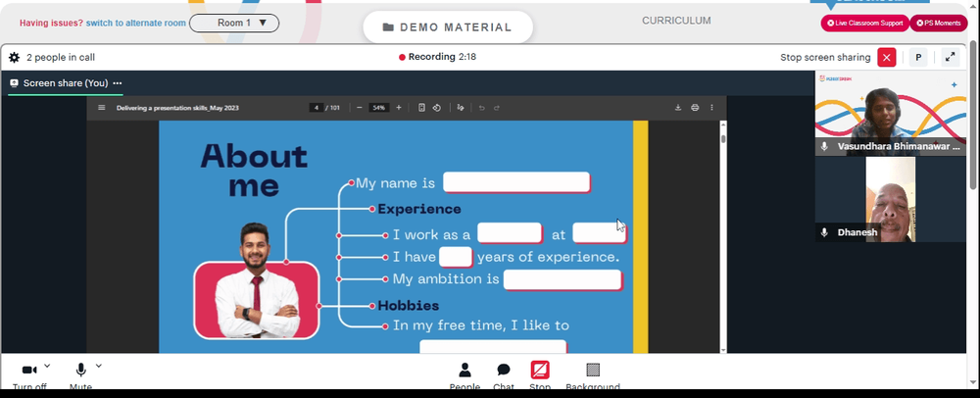Click the 54% zoom level field
This screenshot has width=980, height=398.
pyautogui.click(x=378, y=108)
